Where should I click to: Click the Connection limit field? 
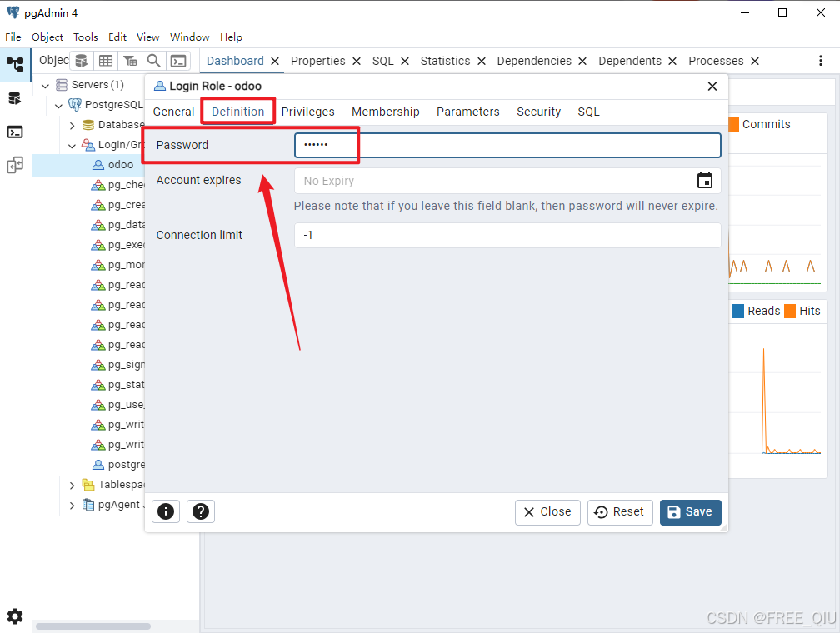tap(507, 235)
